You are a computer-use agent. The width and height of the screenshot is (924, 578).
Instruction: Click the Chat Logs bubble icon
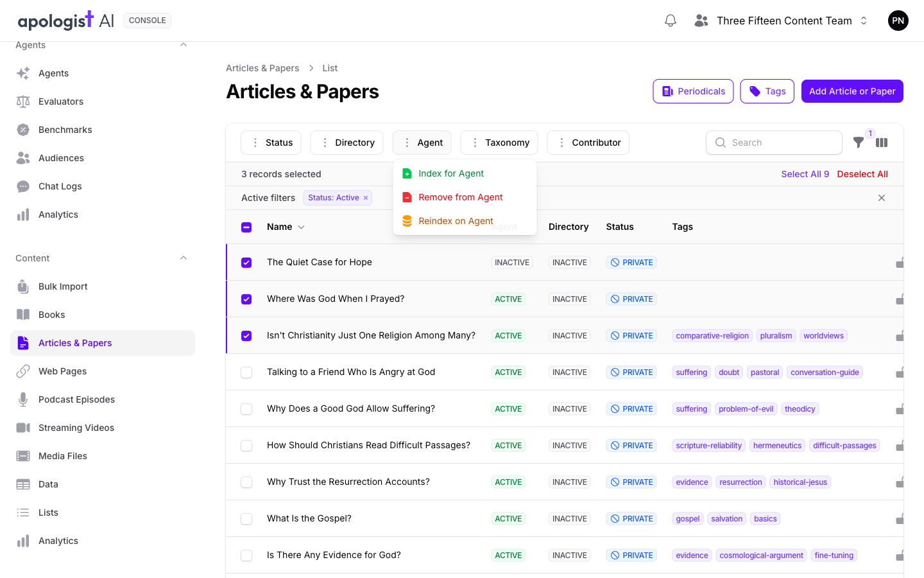[x=23, y=186]
